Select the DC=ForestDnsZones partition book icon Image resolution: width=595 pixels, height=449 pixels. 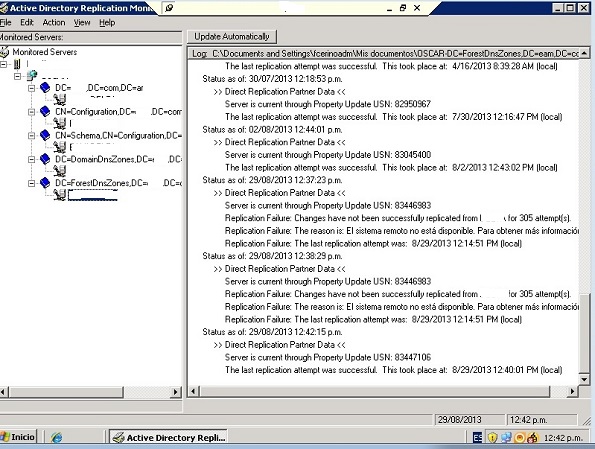click(x=45, y=183)
